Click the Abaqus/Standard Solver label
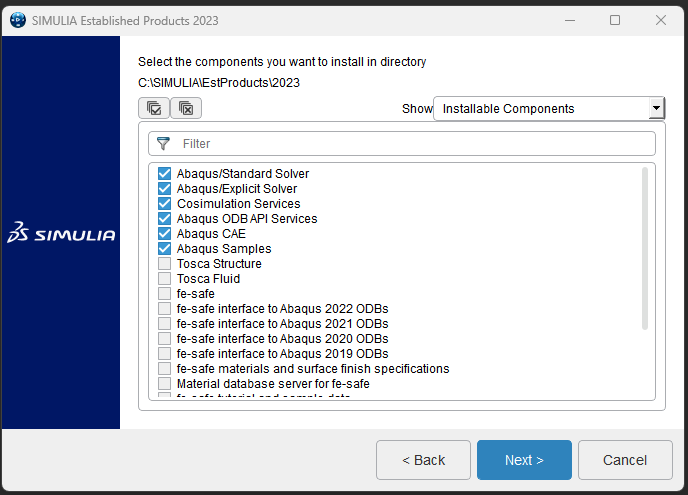The width and height of the screenshot is (688, 495). click(243, 173)
